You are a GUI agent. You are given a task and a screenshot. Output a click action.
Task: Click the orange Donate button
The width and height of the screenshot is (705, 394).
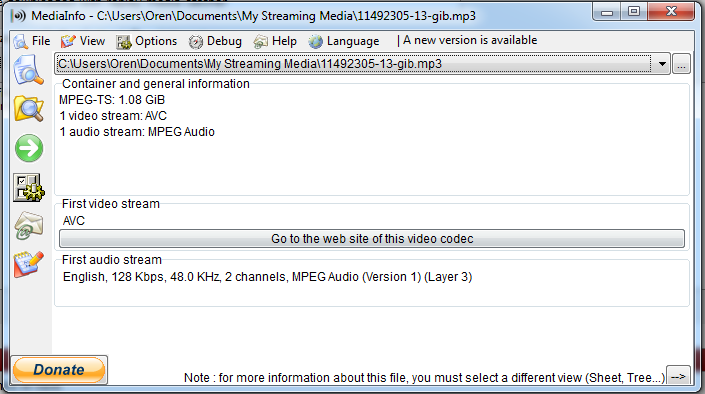click(x=59, y=370)
